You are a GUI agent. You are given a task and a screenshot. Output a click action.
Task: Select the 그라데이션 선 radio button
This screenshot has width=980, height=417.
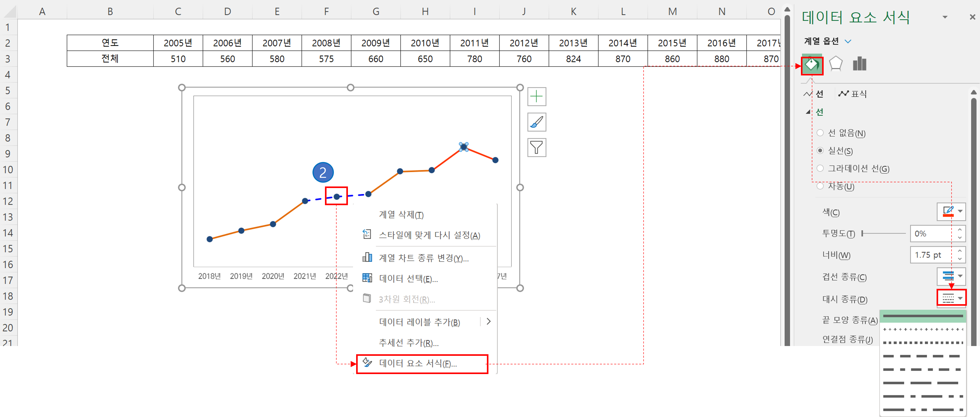[x=820, y=168]
